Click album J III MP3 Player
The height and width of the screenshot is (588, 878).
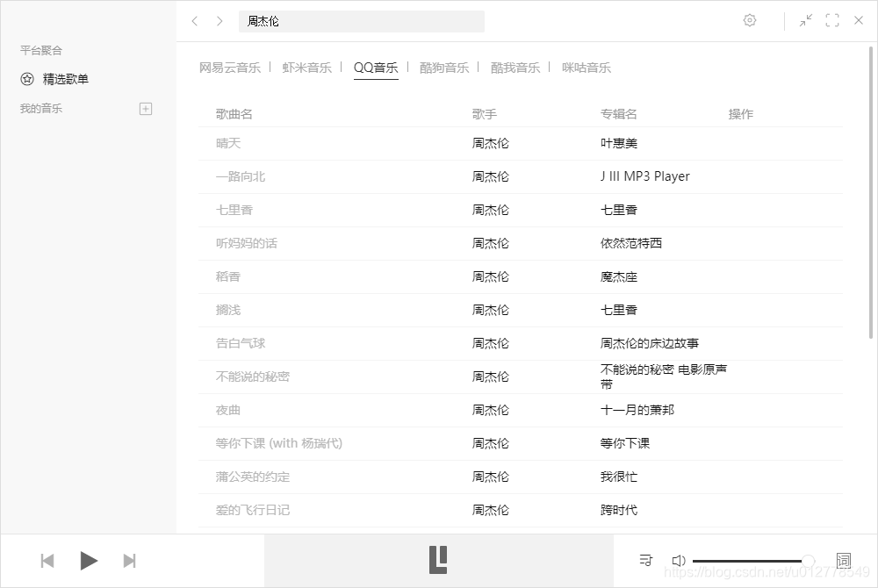pyautogui.click(x=645, y=176)
